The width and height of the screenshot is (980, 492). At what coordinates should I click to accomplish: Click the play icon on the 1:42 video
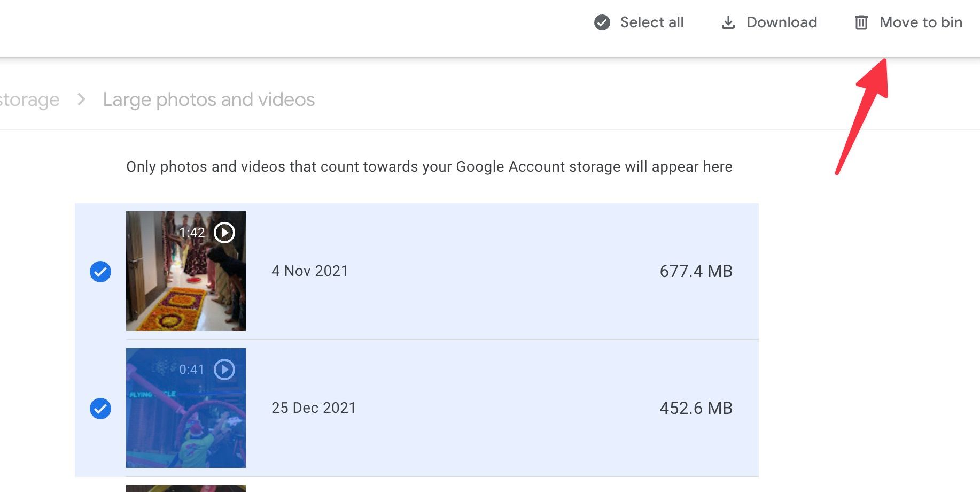click(x=224, y=232)
